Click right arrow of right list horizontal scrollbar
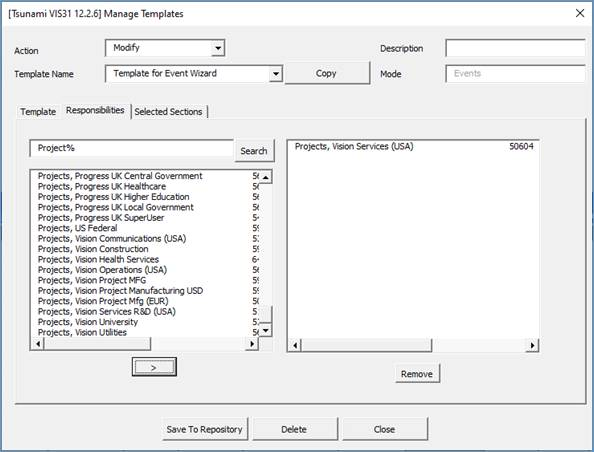Image resolution: width=594 pixels, height=452 pixels. 532,345
